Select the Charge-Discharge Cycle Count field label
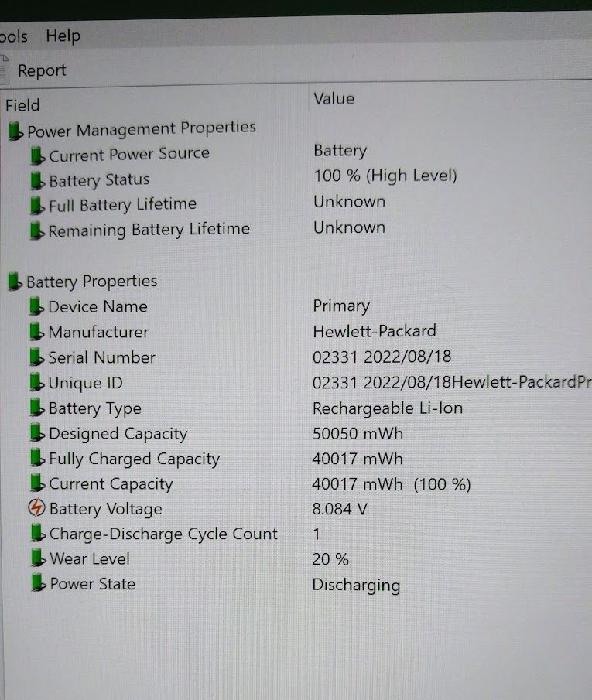Viewport: 592px width, 700px height. [163, 534]
